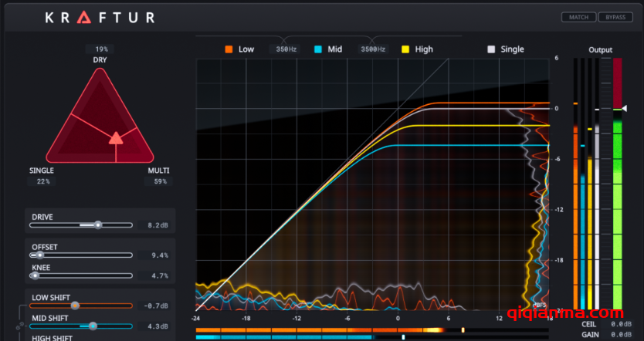Viewport: 644px width, 341px height.
Task: Toggle the BYPASS button
Action: (x=615, y=17)
